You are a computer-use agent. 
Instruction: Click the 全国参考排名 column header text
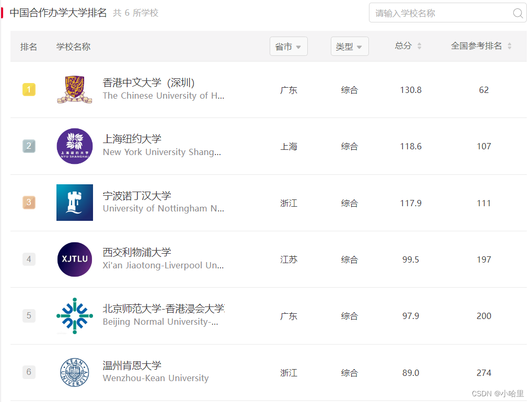coord(476,46)
